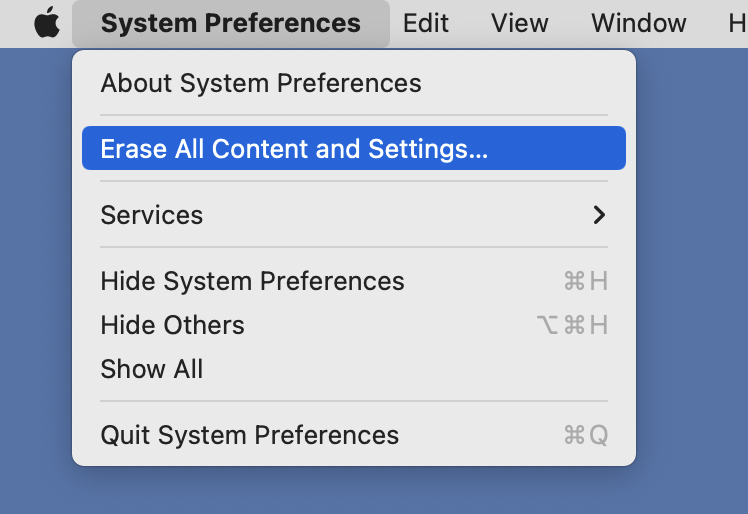Expand the Services chevron arrow

[599, 215]
